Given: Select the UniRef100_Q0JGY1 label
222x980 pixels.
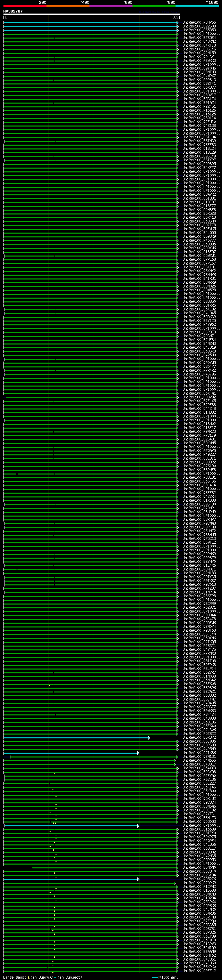Looking at the screenshot, I should pos(199,57).
